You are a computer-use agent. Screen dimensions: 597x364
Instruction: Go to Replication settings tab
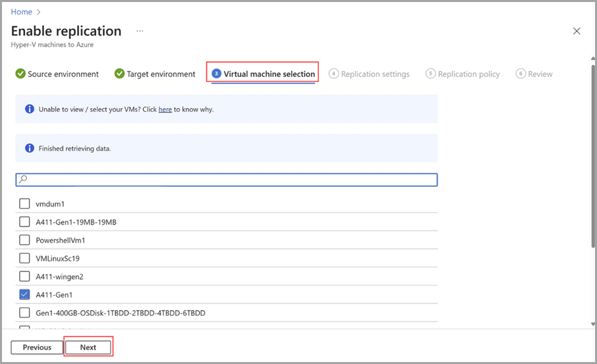369,74
